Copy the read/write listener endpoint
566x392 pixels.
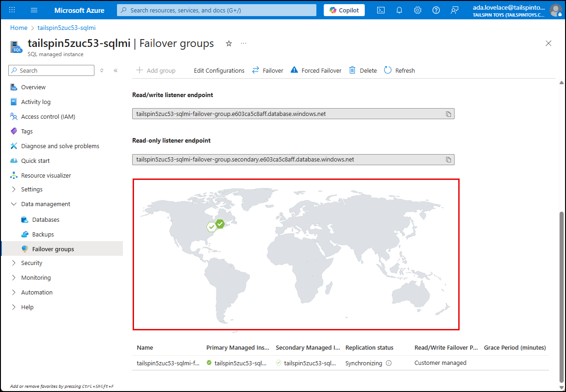coord(448,114)
